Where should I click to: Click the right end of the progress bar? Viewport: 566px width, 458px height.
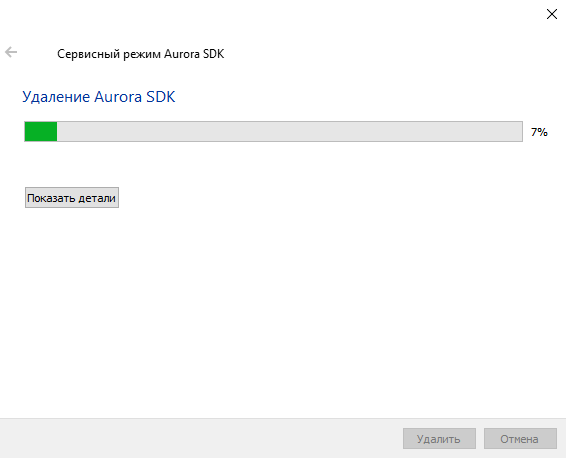click(518, 131)
